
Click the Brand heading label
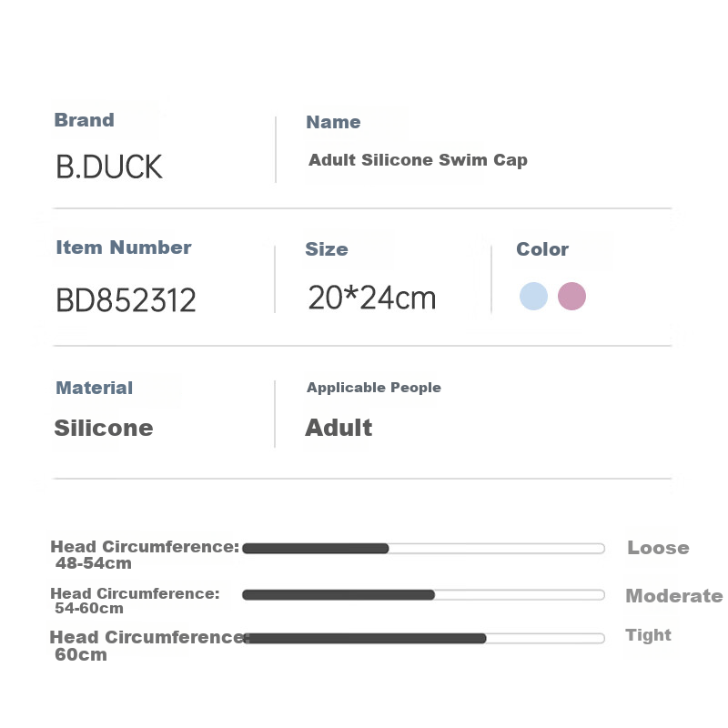[85, 120]
